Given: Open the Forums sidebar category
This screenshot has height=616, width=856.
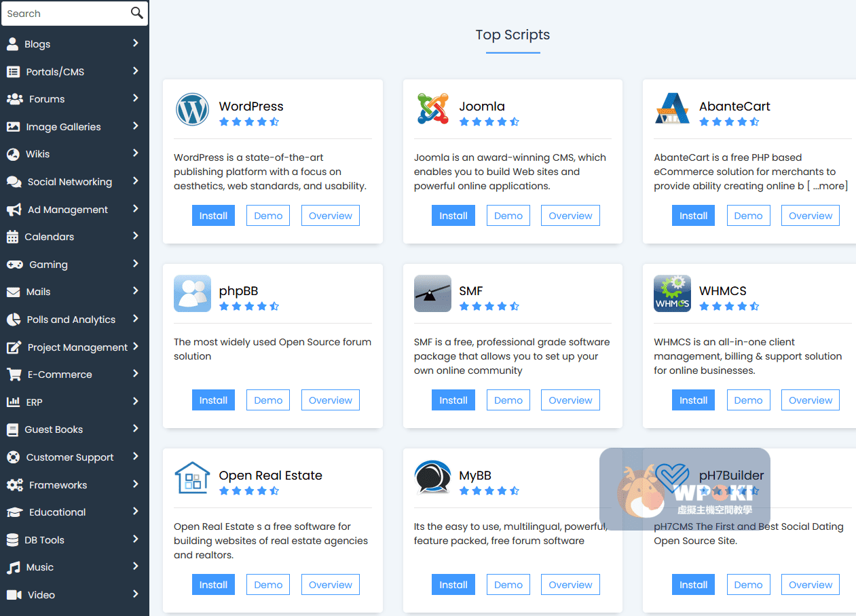Looking at the screenshot, I should pos(47,99).
